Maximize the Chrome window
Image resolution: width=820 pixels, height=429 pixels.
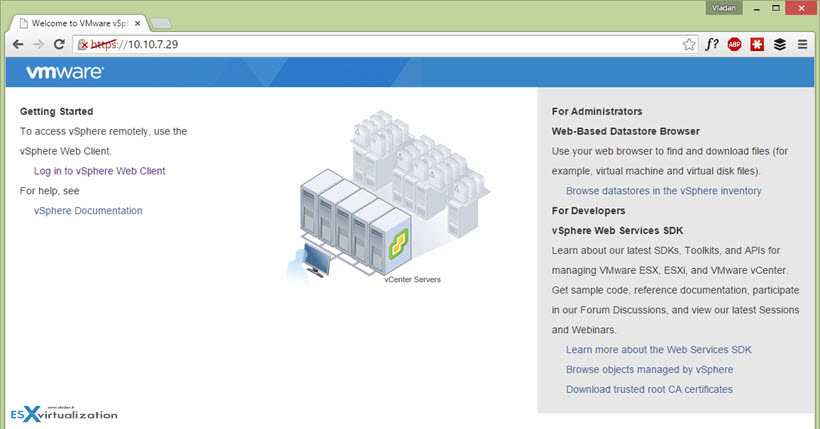point(776,8)
